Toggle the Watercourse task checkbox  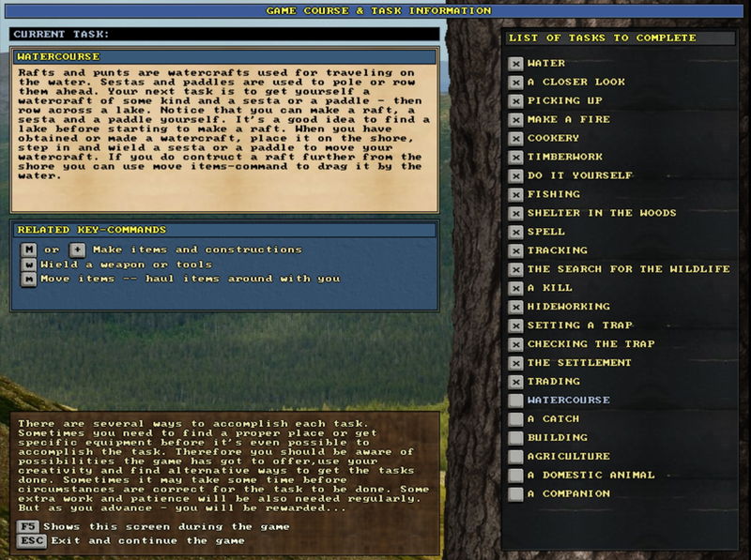click(x=515, y=401)
